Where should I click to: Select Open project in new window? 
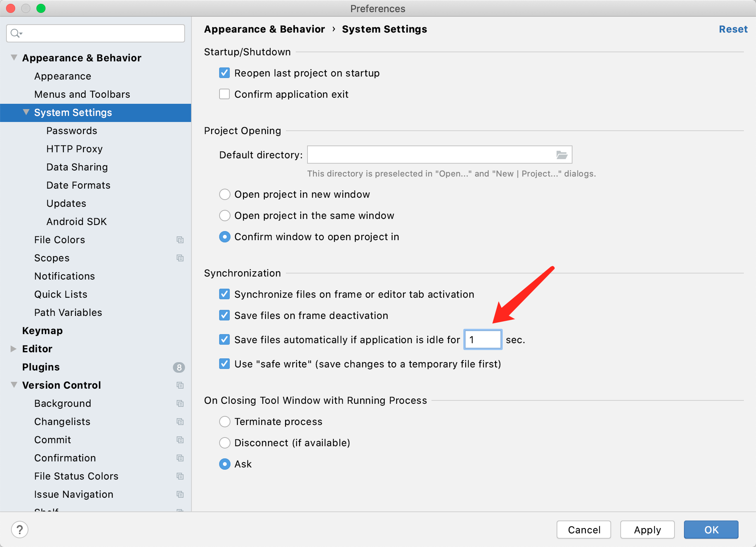225,194
